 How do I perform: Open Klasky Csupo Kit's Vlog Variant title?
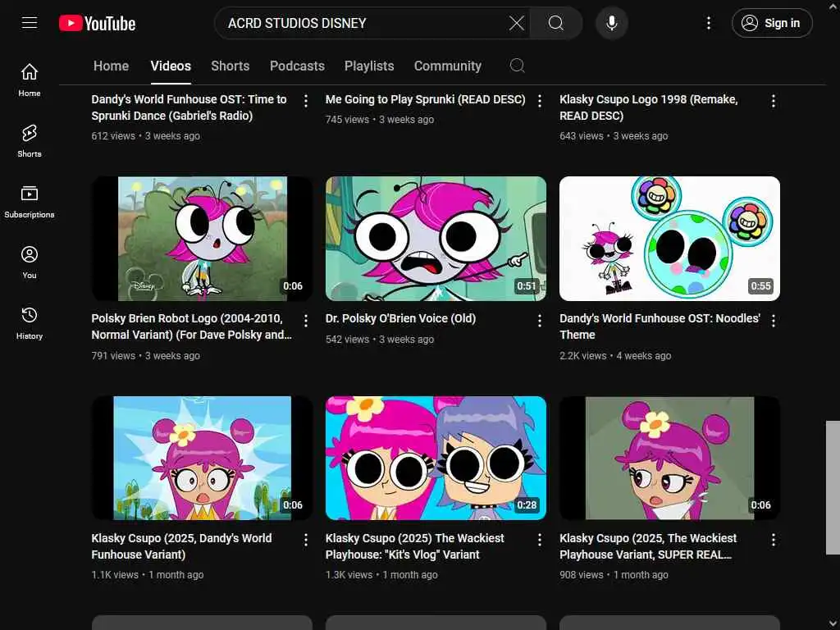(414, 546)
